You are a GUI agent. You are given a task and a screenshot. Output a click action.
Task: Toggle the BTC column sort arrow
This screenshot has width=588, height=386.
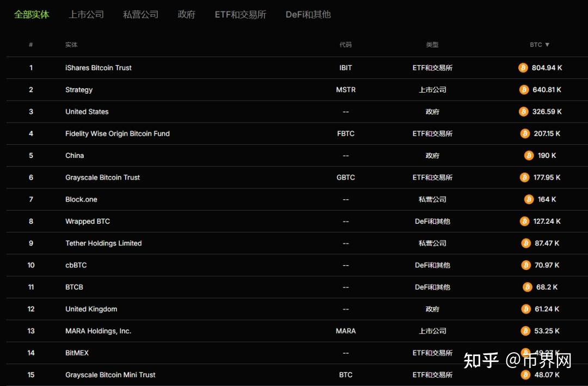pyautogui.click(x=546, y=45)
